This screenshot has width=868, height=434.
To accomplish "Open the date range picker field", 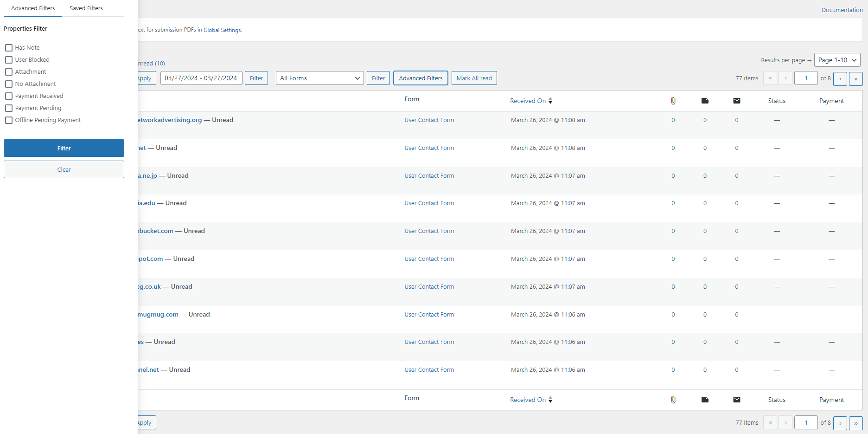I will click(x=201, y=78).
